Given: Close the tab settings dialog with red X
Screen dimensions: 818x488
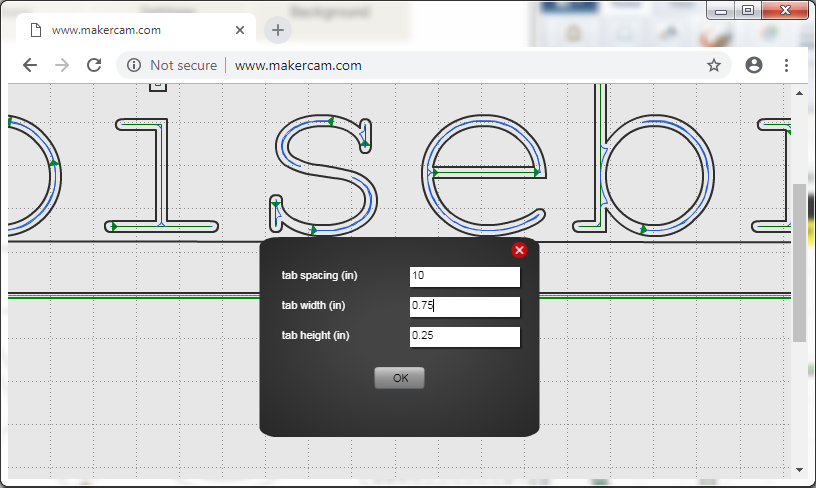Looking at the screenshot, I should (x=519, y=250).
